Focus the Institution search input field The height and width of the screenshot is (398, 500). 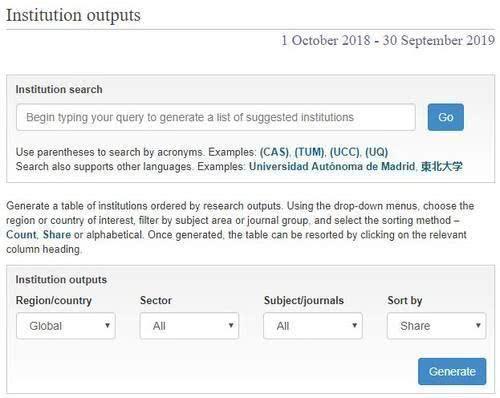coord(216,117)
